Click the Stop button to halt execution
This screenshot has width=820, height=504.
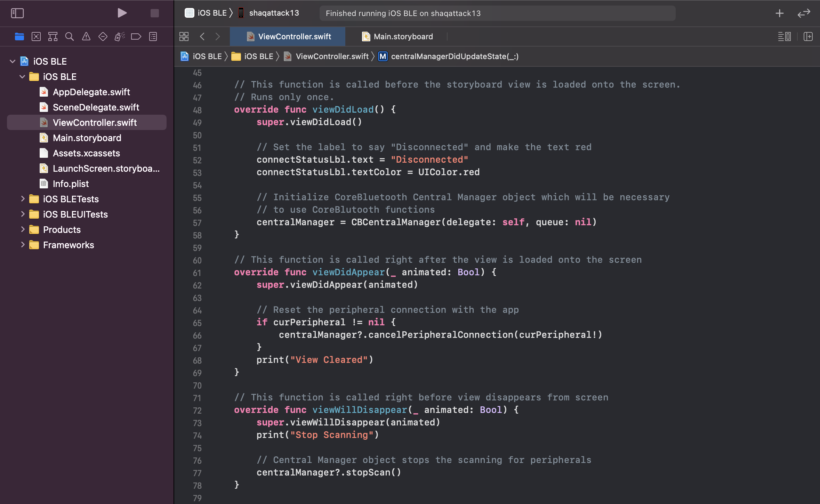[155, 13]
